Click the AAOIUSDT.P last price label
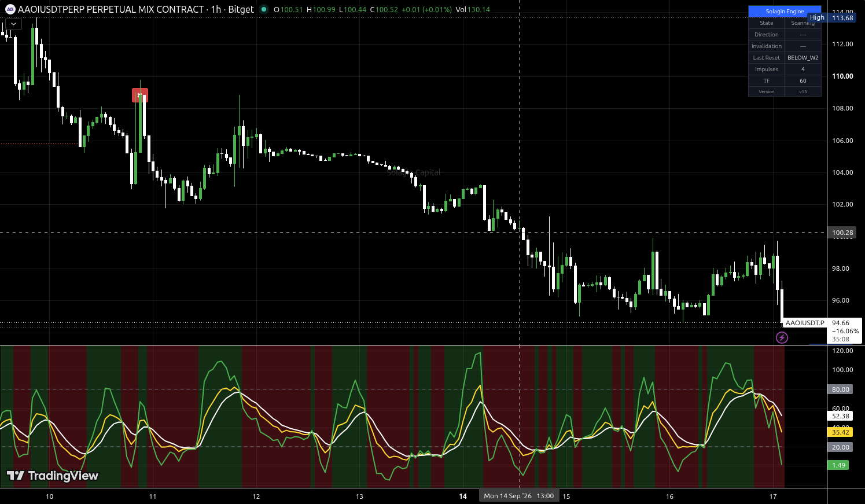Image resolution: width=865 pixels, height=504 pixels. (805, 323)
